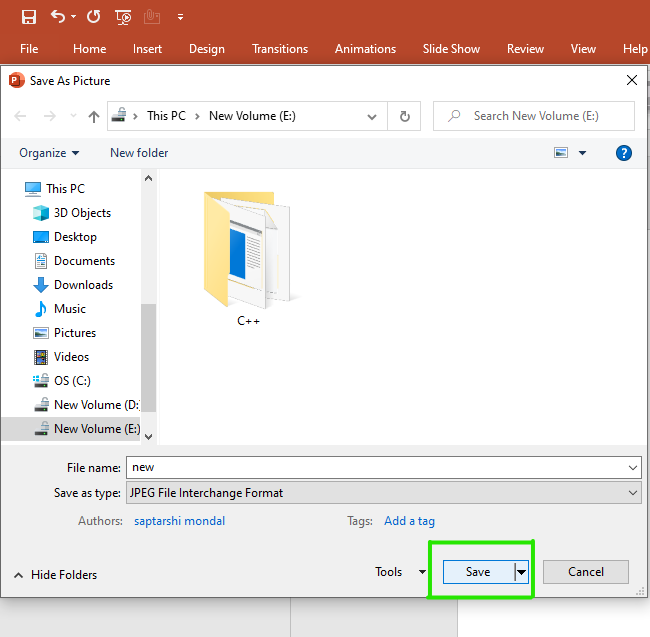Open the More view options dropdown arrow
Viewport: 650px width, 637px height.
582,153
